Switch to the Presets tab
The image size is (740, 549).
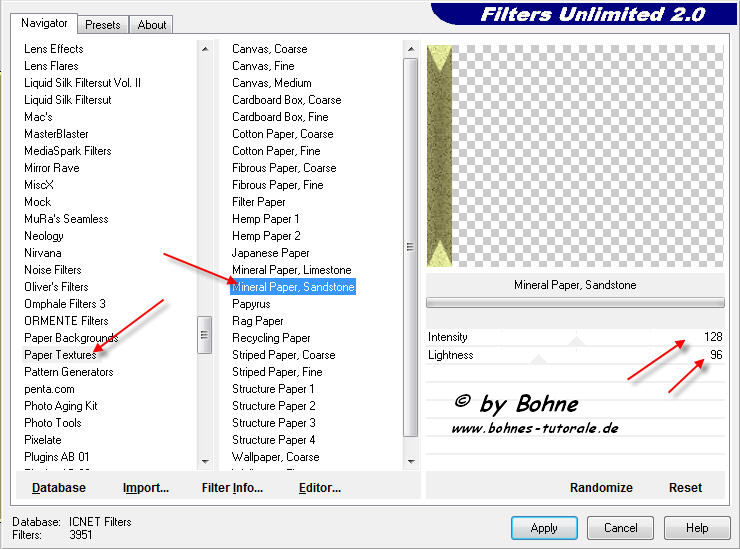click(102, 25)
